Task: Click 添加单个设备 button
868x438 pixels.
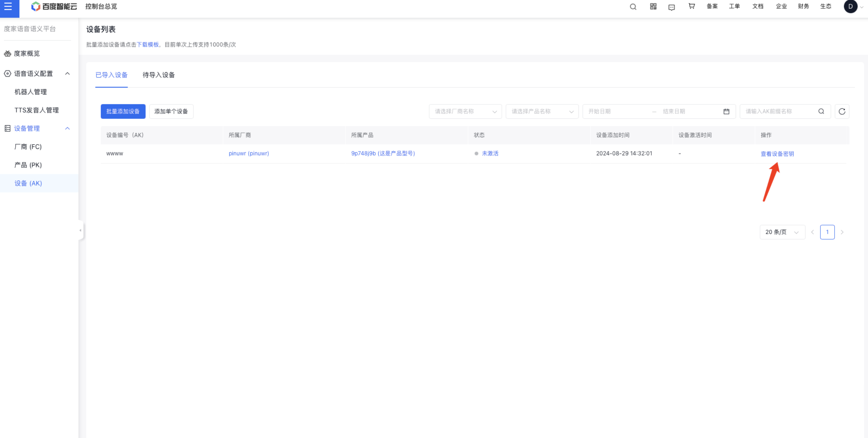Action: pos(171,111)
